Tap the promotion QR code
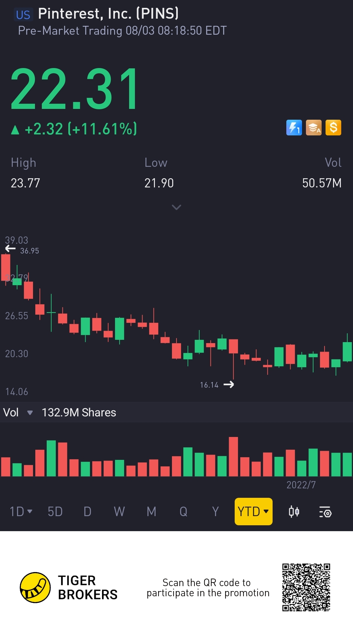Image resolution: width=353 pixels, height=644 pixels. [306, 587]
